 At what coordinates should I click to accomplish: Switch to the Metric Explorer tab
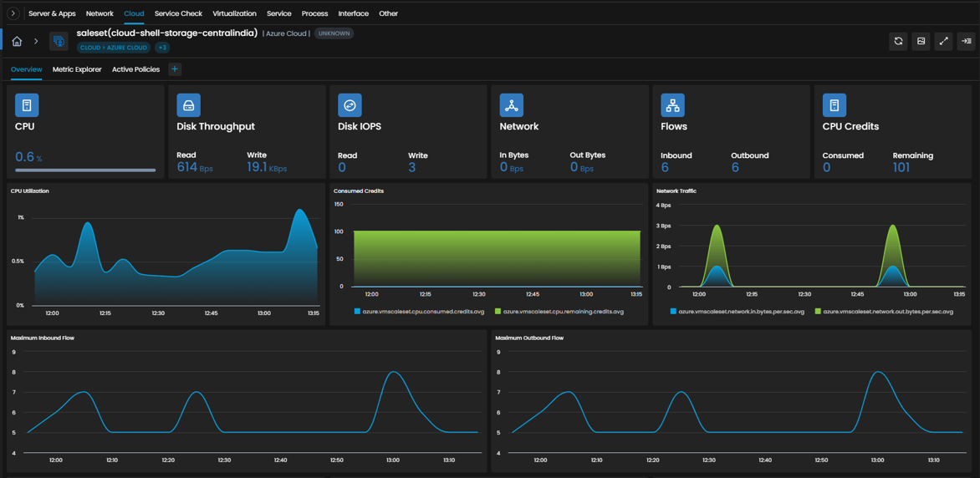tap(77, 69)
